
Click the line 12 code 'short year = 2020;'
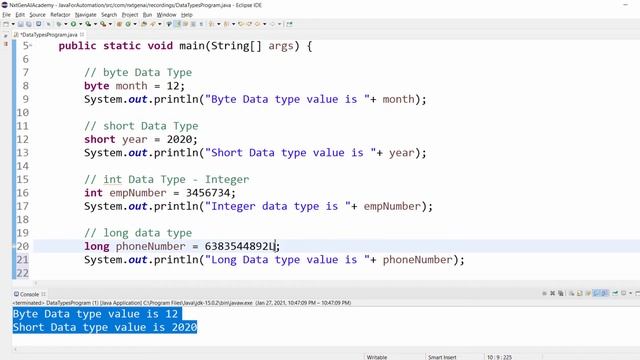[141, 139]
